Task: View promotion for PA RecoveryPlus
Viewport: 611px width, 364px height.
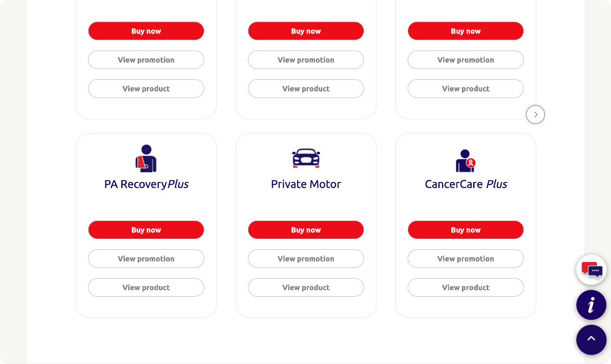Action: pos(146,259)
